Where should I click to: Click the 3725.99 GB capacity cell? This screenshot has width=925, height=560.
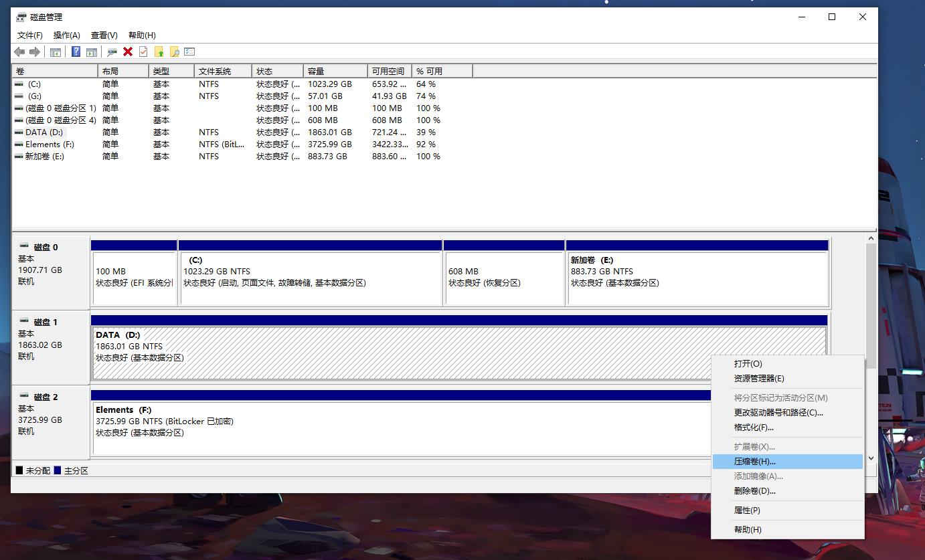(330, 145)
